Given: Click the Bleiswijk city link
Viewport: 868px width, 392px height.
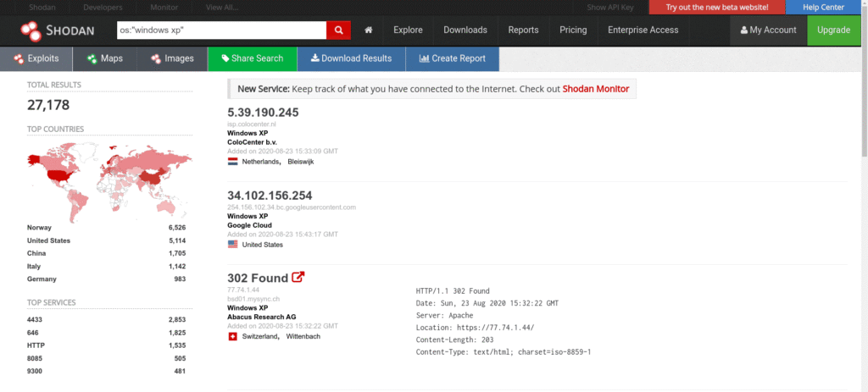Looking at the screenshot, I should tap(301, 162).
